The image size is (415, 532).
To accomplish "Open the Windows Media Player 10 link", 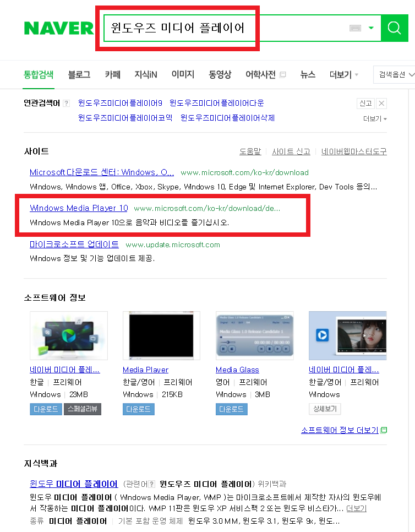I will coord(79,208).
